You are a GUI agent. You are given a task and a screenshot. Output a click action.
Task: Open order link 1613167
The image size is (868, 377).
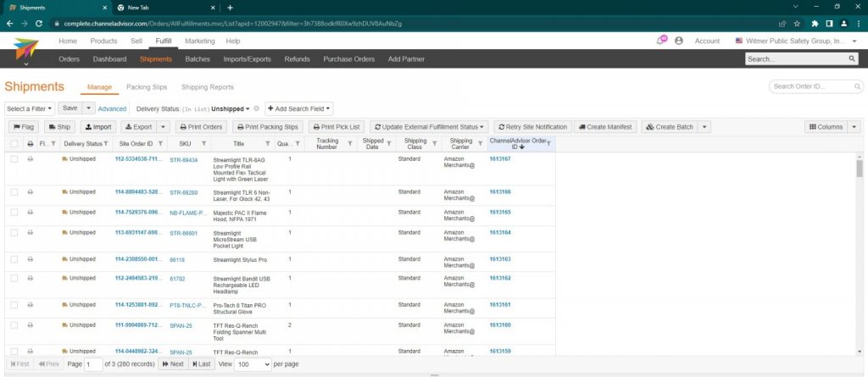500,159
